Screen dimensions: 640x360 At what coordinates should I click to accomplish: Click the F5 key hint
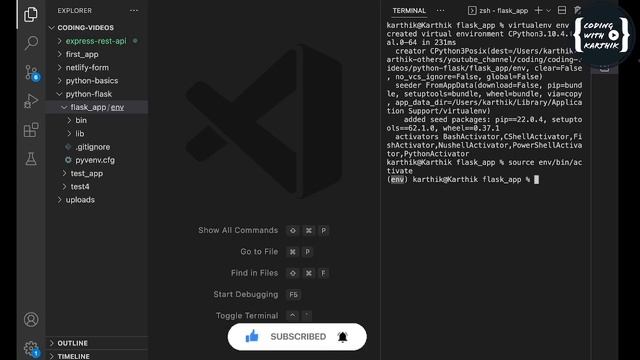[293, 295]
